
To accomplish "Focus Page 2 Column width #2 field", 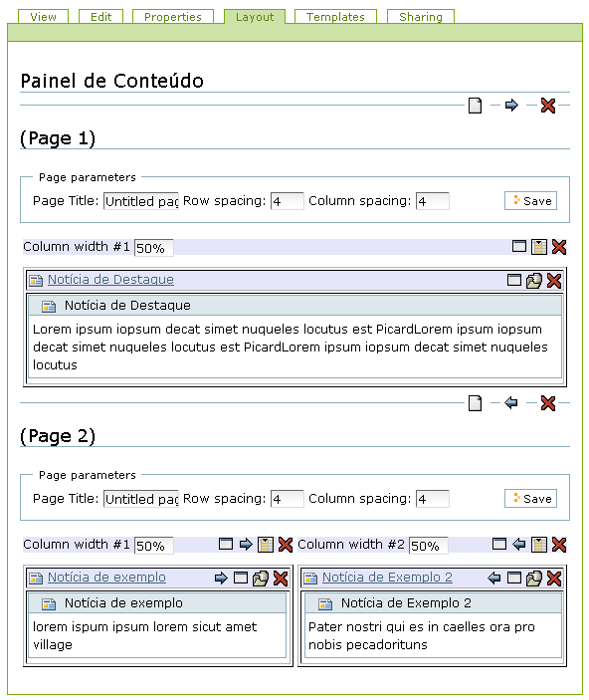I will click(x=429, y=546).
